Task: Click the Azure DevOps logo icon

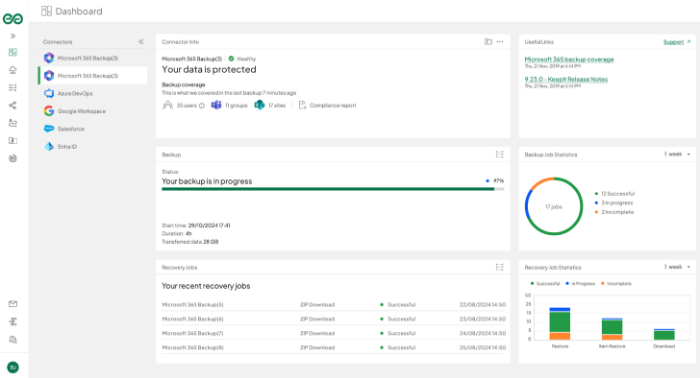Action: coord(49,94)
